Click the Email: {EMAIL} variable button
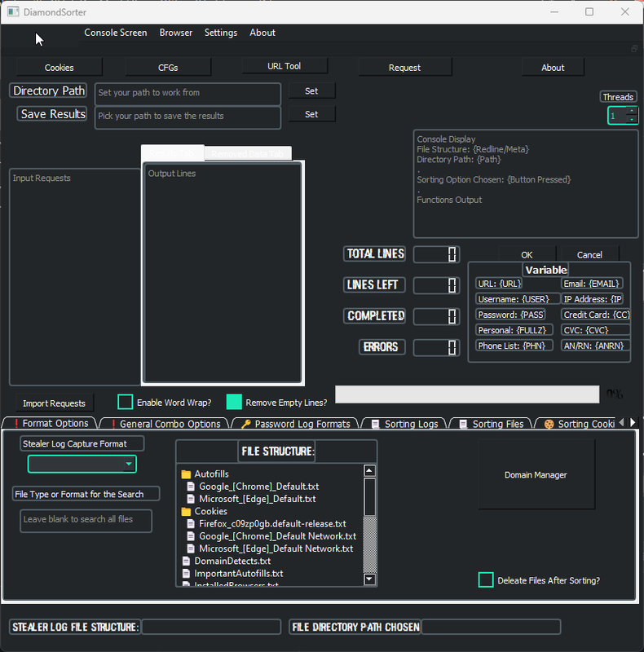Viewport: 644px width, 652px height. [592, 284]
